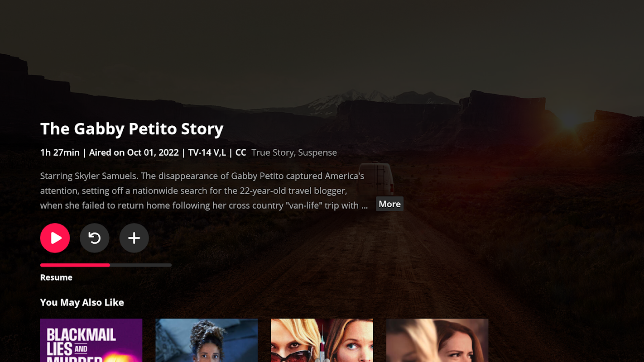Click the 1h 27min runtime text
The width and height of the screenshot is (644, 362).
pos(60,152)
